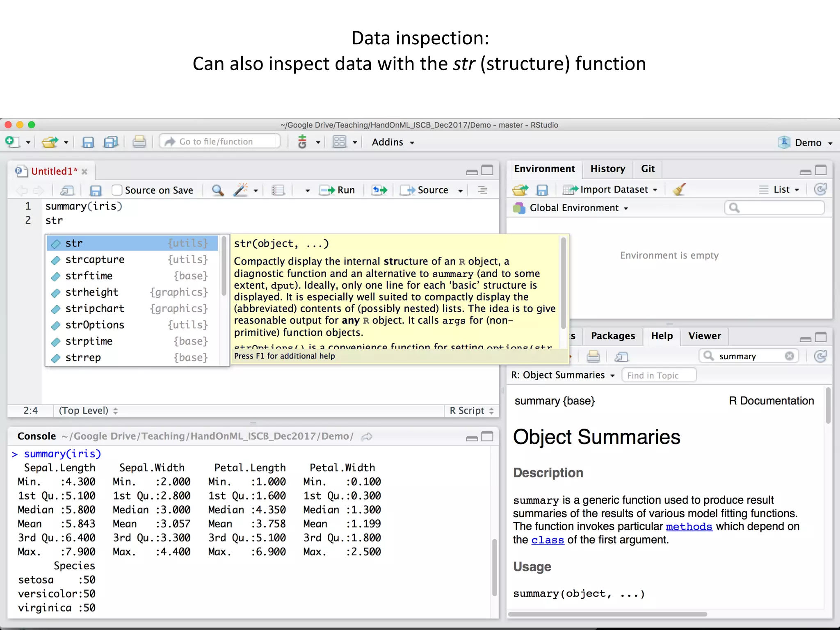Click the New File icon in main toolbar
This screenshot has width=840, height=630.
click(x=12, y=142)
